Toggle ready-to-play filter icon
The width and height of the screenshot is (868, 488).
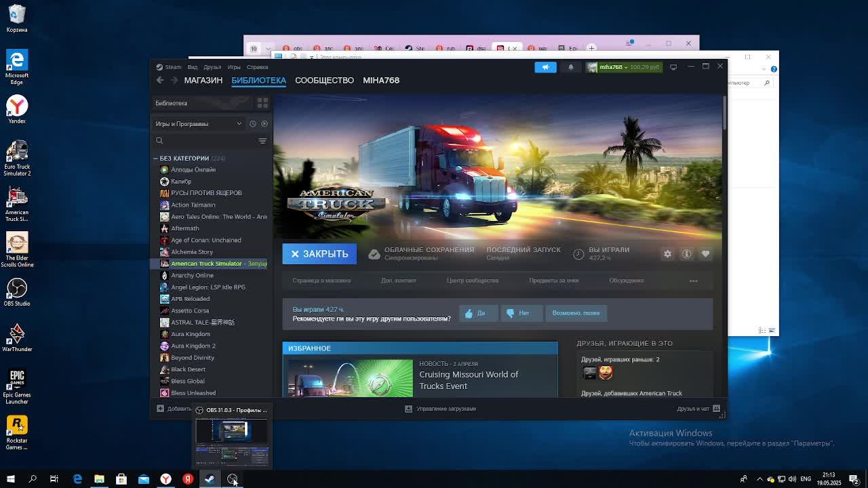pyautogui.click(x=264, y=124)
